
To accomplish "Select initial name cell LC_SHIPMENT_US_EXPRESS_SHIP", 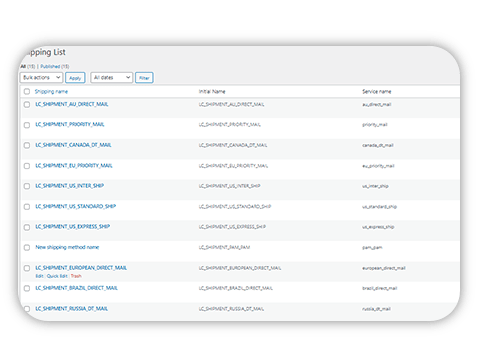I will [232, 227].
